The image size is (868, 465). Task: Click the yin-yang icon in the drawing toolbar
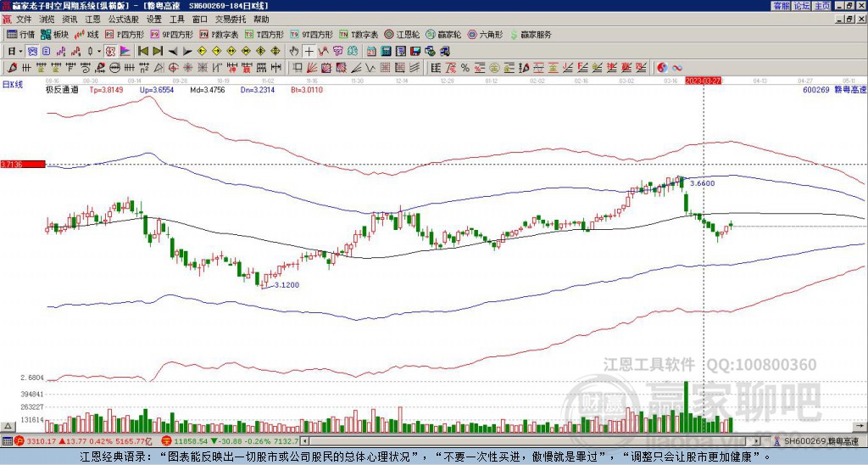point(662,67)
